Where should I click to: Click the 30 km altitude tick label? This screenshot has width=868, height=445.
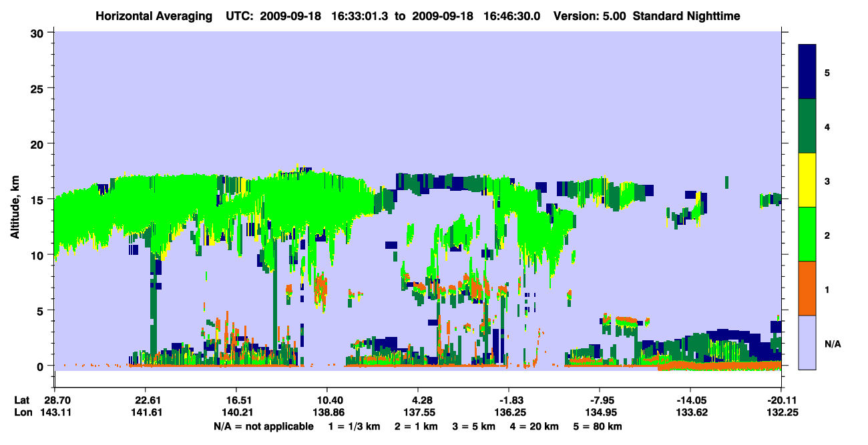click(39, 32)
